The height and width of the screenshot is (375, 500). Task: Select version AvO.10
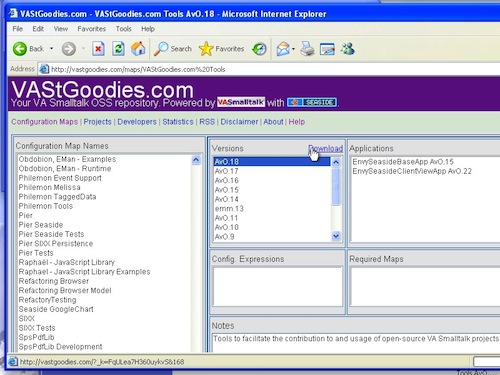coord(272,227)
